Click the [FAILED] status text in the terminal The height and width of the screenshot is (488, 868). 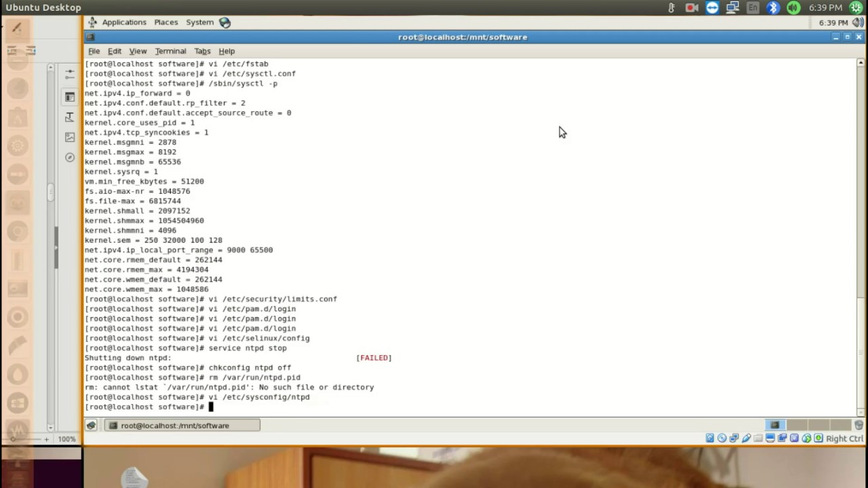[374, 358]
